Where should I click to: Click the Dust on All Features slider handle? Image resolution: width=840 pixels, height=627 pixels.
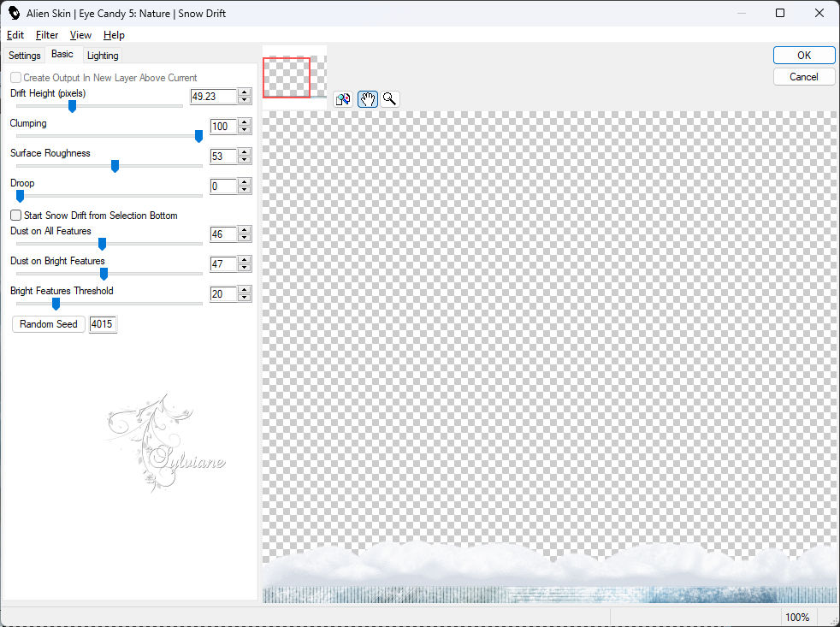(102, 244)
